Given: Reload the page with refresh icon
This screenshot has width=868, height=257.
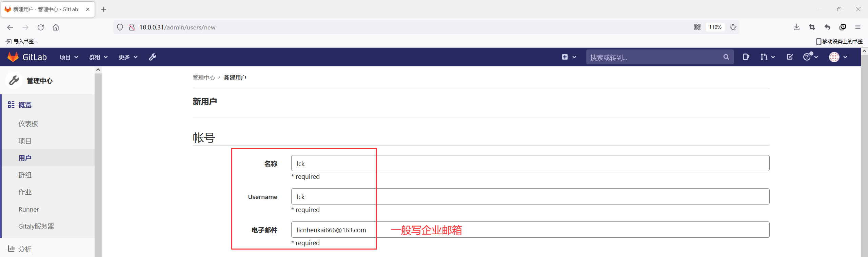Looking at the screenshot, I should [x=41, y=27].
